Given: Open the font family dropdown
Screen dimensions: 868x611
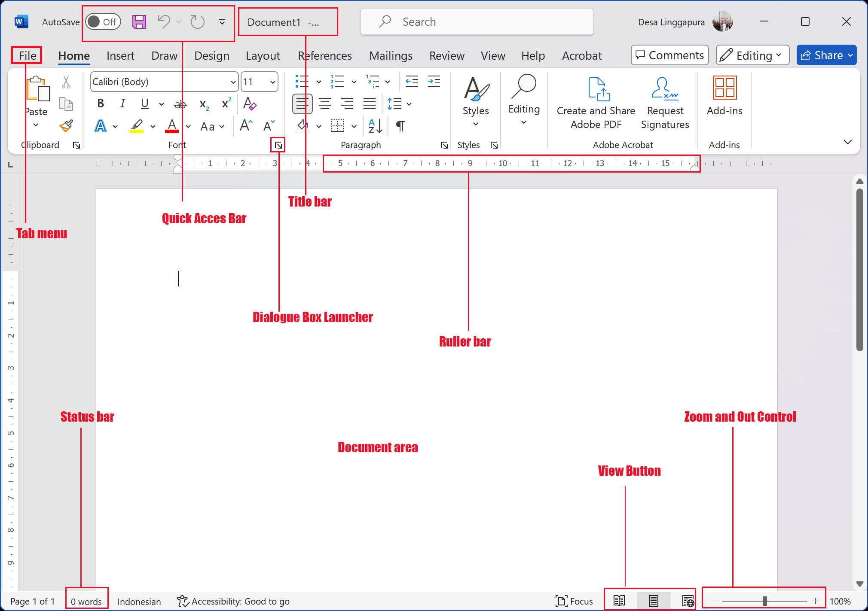Looking at the screenshot, I should 232,81.
